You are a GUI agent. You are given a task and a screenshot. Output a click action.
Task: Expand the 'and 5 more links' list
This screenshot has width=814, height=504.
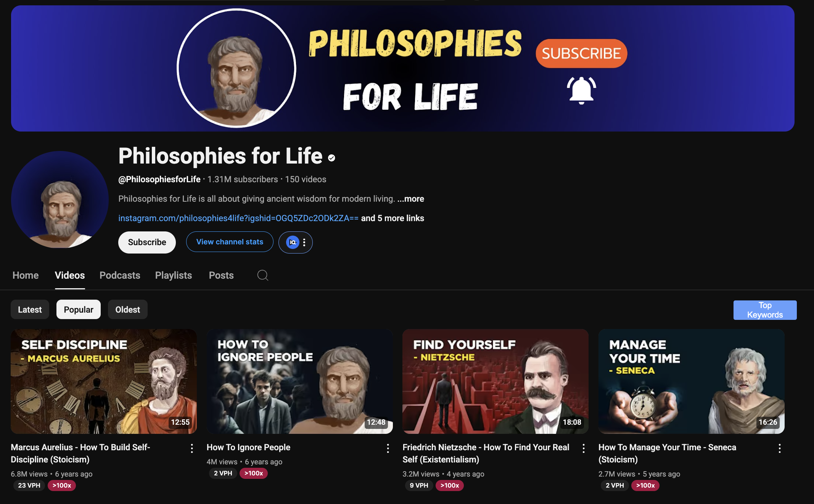(393, 218)
